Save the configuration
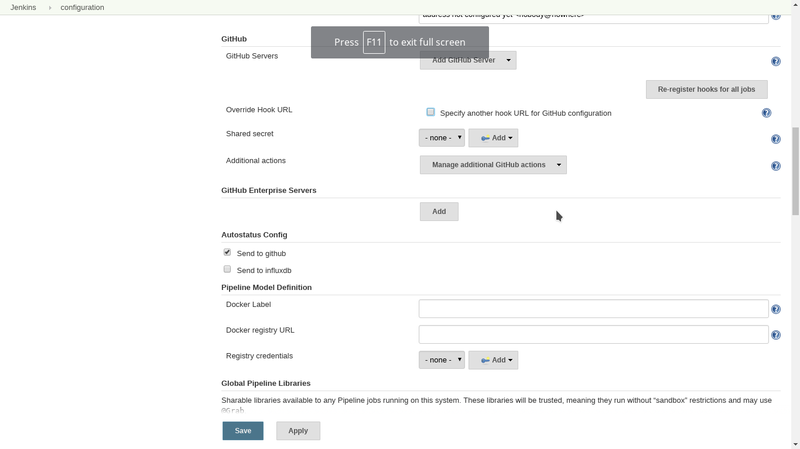The width and height of the screenshot is (800, 449). pos(243,431)
